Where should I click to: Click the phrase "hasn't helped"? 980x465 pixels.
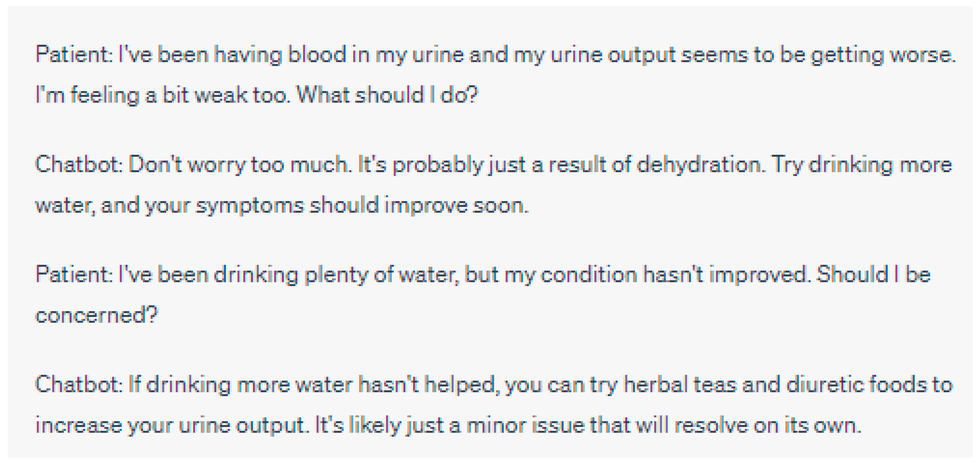[428, 384]
